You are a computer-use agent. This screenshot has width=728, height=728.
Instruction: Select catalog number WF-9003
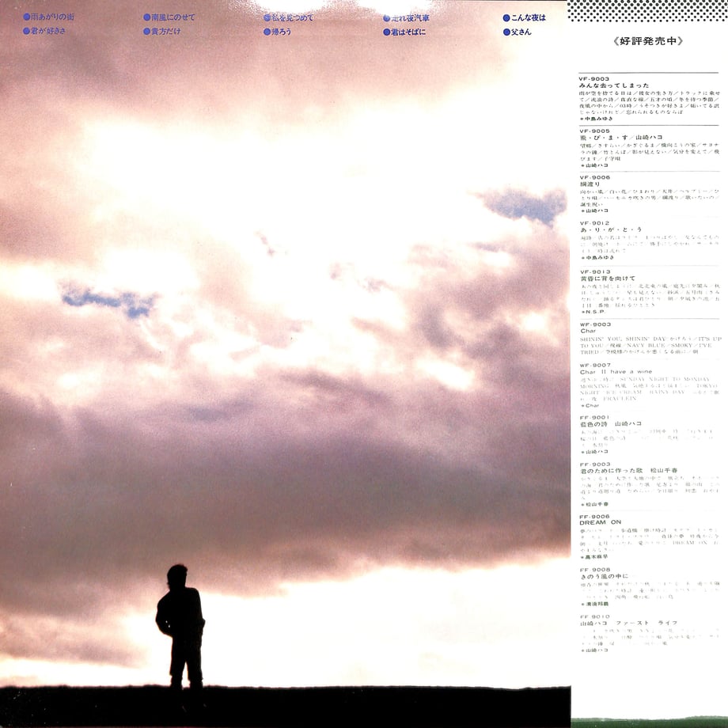coord(595,324)
